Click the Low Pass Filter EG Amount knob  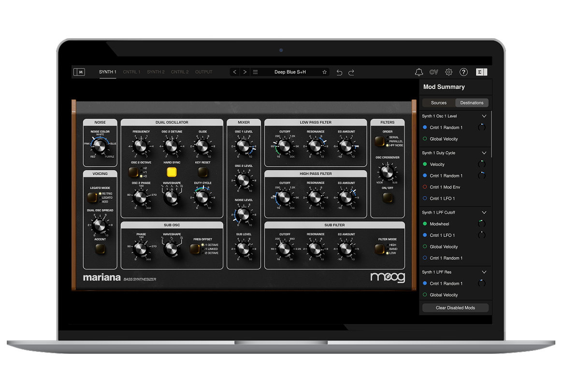click(x=346, y=146)
